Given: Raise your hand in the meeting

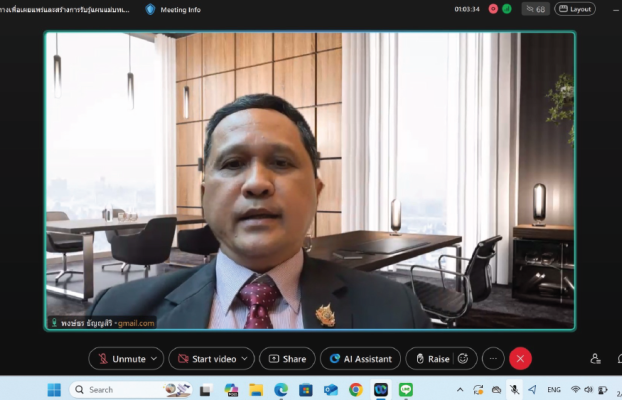Looking at the screenshot, I should pyautogui.click(x=430, y=359).
